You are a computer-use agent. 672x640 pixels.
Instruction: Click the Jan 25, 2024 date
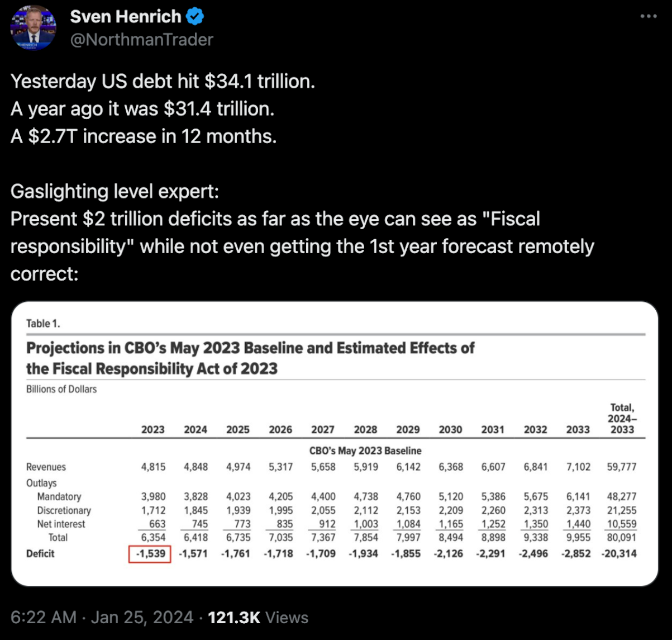(142, 617)
